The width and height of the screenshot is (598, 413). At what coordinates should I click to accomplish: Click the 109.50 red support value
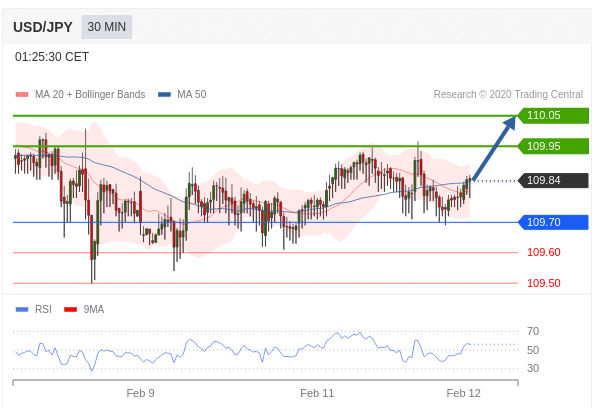pyautogui.click(x=544, y=283)
